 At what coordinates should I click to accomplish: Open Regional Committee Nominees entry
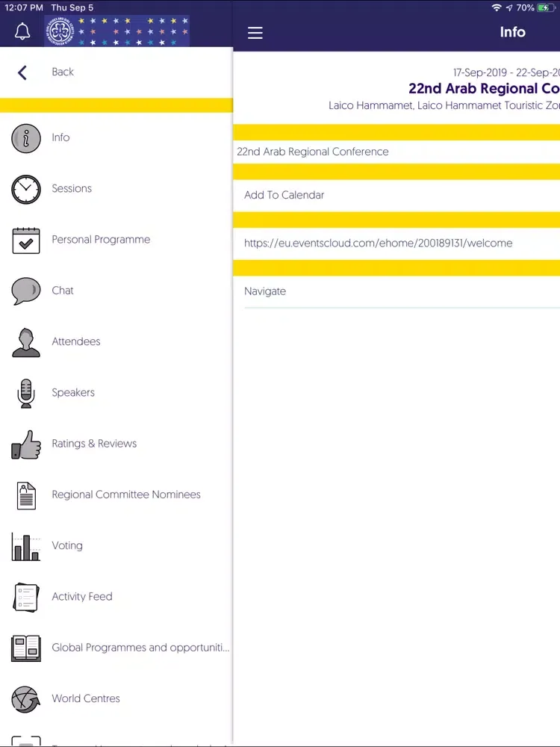[126, 495]
